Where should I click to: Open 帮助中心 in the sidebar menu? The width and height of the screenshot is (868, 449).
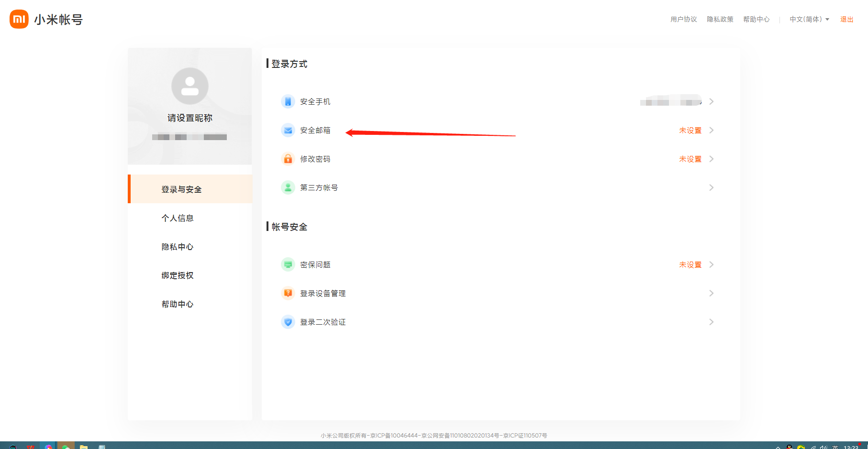(178, 304)
